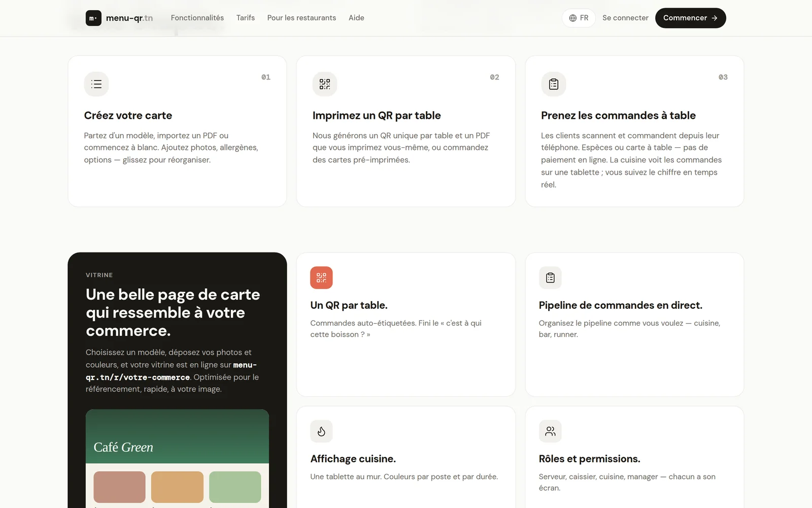The width and height of the screenshot is (812, 508).
Task: Click the Nous générons un QR description
Action: click(401, 148)
